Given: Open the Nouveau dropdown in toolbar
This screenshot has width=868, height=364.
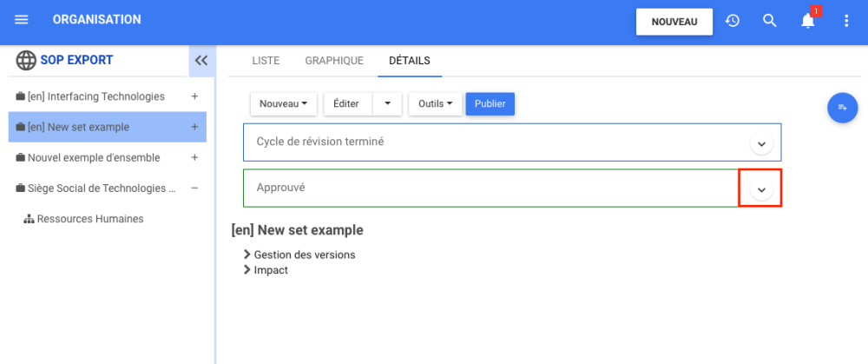Looking at the screenshot, I should click(x=284, y=104).
